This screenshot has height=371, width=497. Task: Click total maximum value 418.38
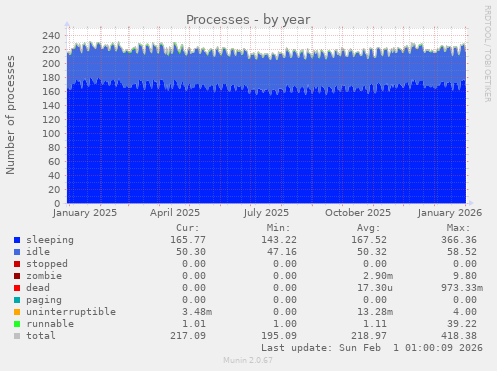459,336
